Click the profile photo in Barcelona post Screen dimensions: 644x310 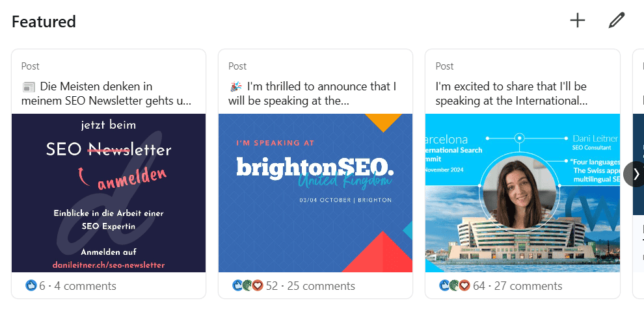(x=520, y=192)
